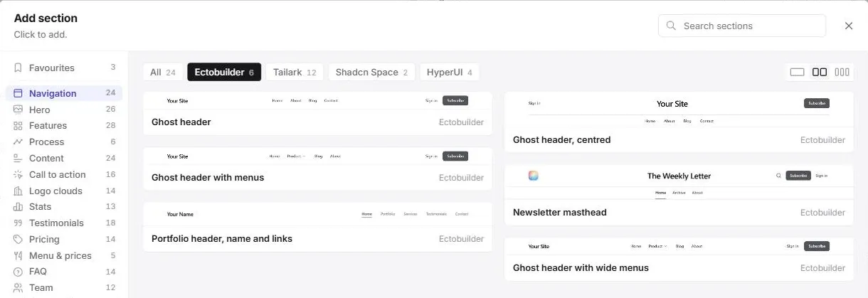The width and height of the screenshot is (868, 298).
Task: Open the Features category
Action: point(65,125)
